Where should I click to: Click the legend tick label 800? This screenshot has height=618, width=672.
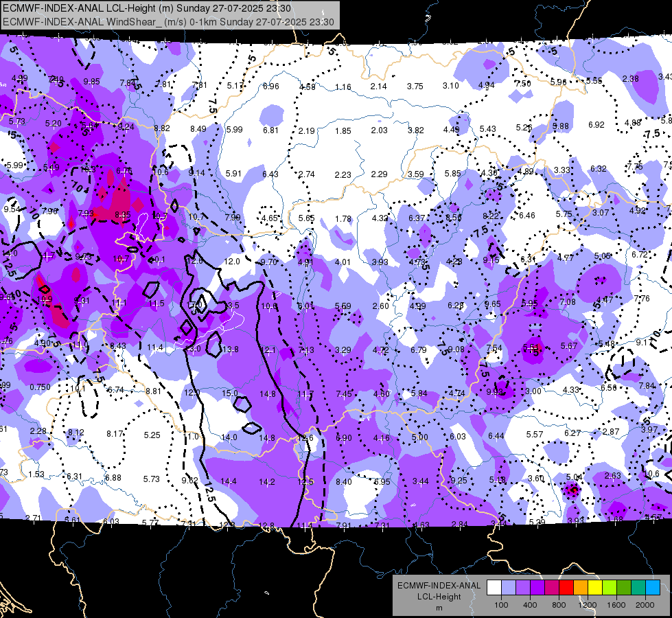[x=559, y=605]
